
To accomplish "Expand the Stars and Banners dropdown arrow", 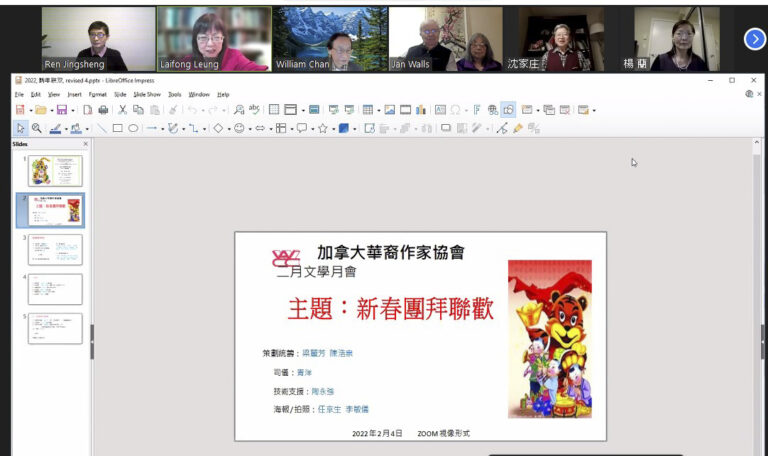I will tap(334, 129).
